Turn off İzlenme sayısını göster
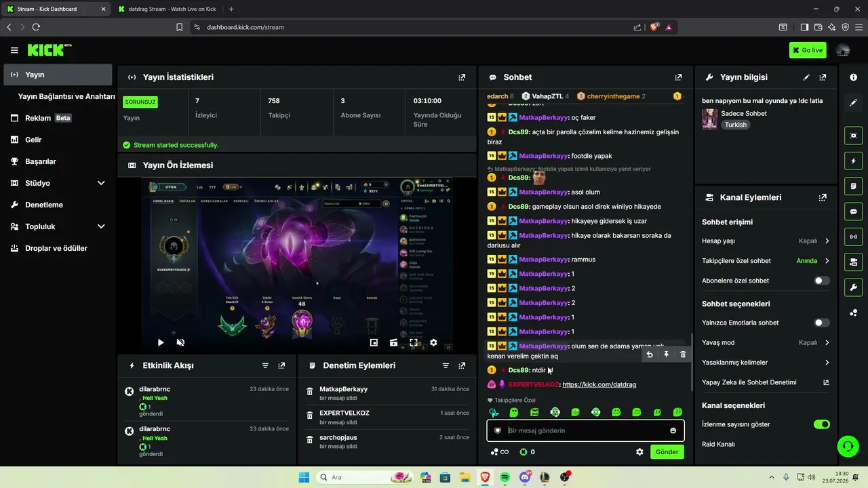Viewport: 868px width, 488px height. coord(821,424)
